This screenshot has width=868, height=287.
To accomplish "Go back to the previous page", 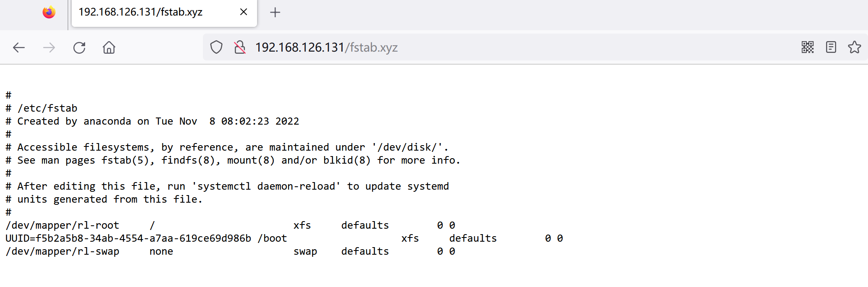I will coord(19,48).
